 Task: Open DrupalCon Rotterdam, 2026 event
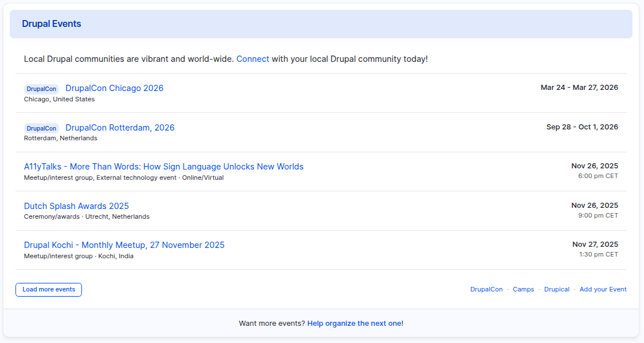pyautogui.click(x=120, y=128)
